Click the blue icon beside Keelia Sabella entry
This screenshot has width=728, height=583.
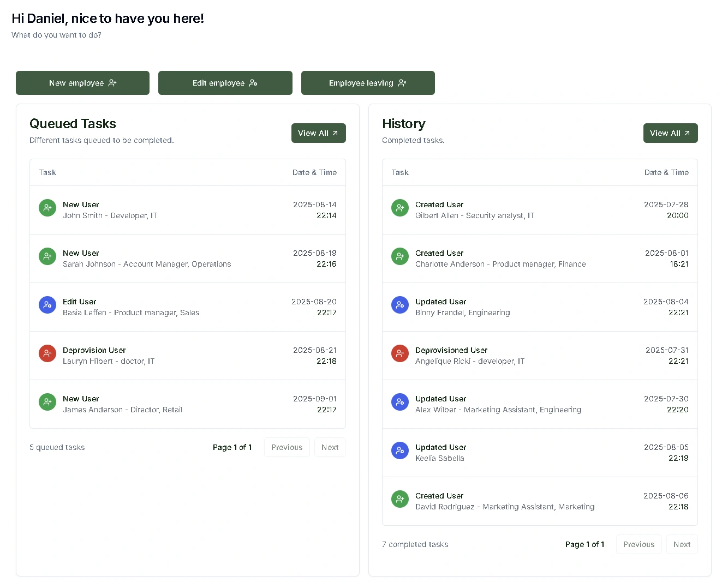click(x=400, y=450)
